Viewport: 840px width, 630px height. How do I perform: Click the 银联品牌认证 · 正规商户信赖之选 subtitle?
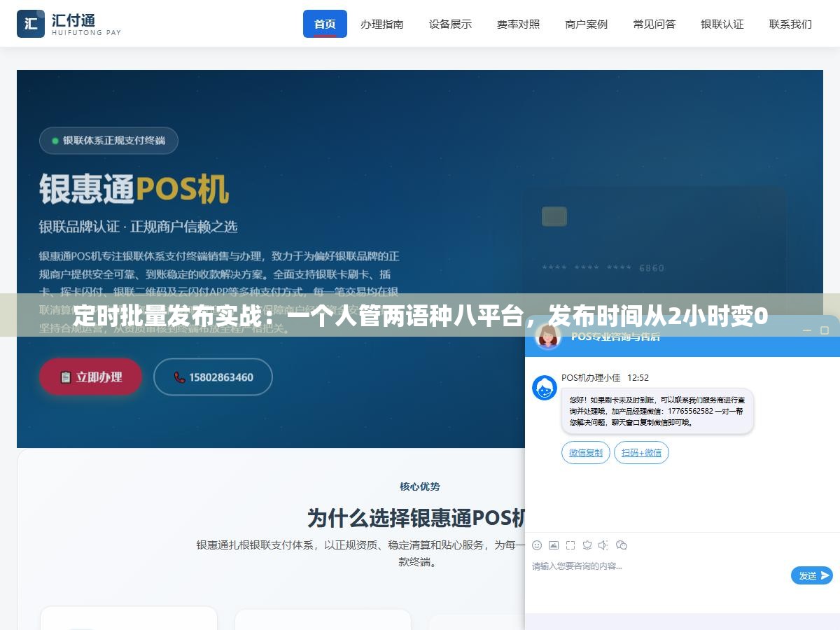click(138, 227)
